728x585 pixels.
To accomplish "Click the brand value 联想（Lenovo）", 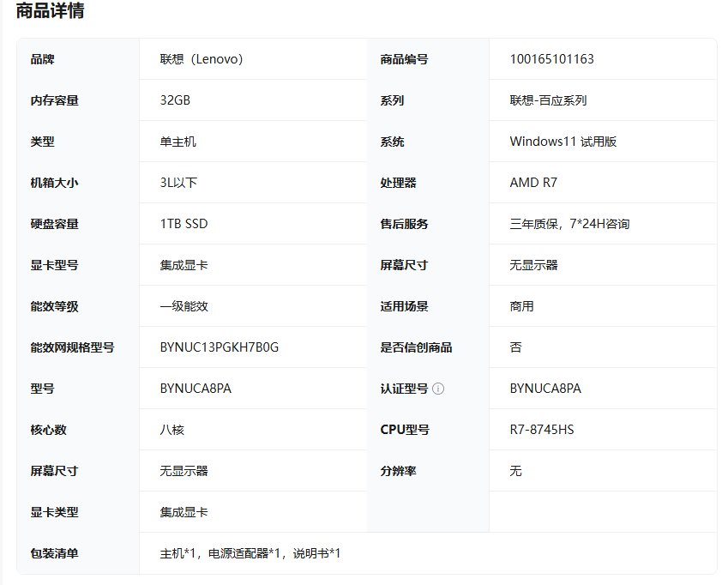I will point(202,59).
